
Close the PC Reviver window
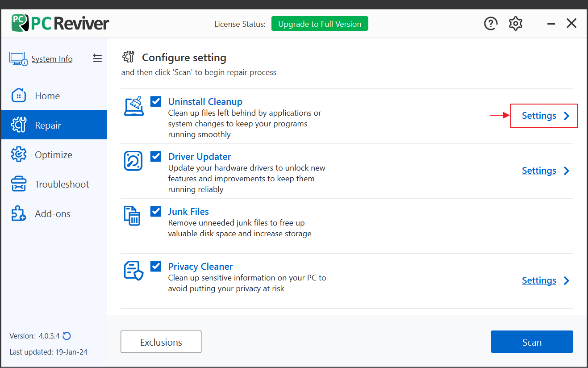click(x=571, y=23)
